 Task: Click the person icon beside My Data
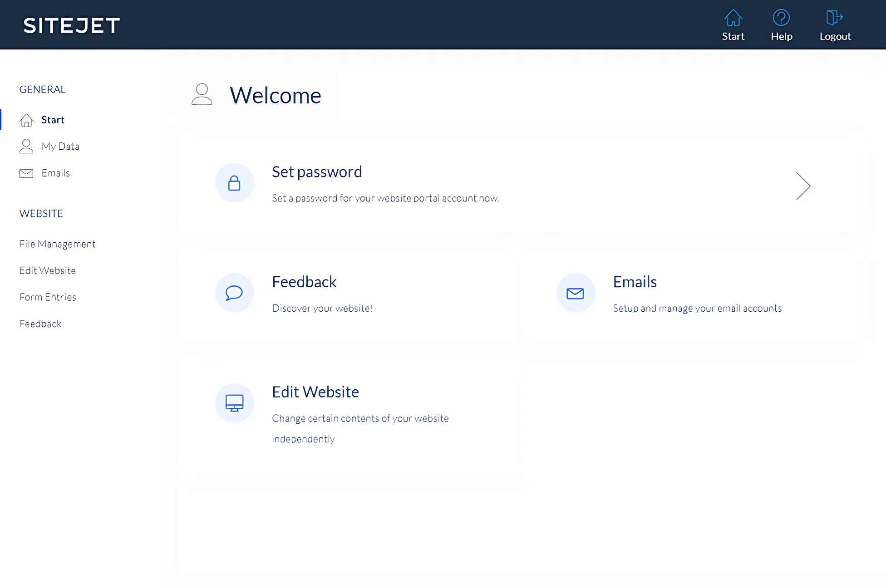pyautogui.click(x=26, y=146)
